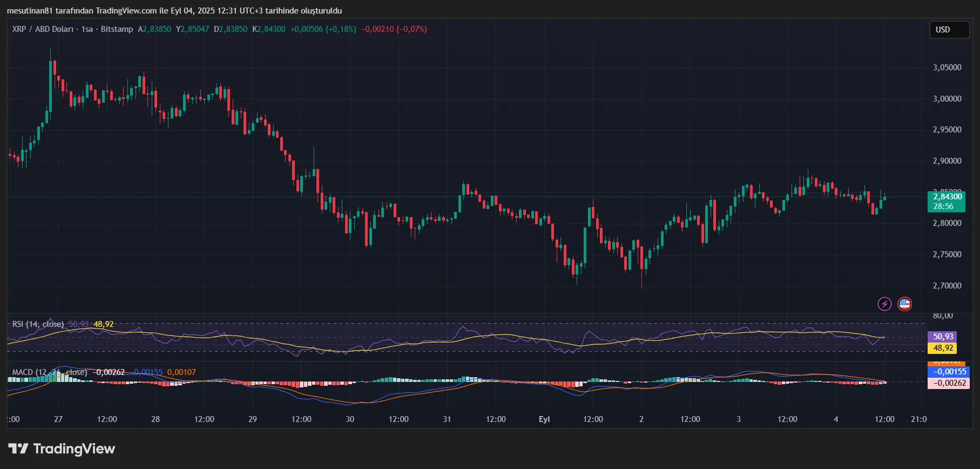The height and width of the screenshot is (469, 980).
Task: Click the 2,90000 price scale label
Action: point(947,161)
